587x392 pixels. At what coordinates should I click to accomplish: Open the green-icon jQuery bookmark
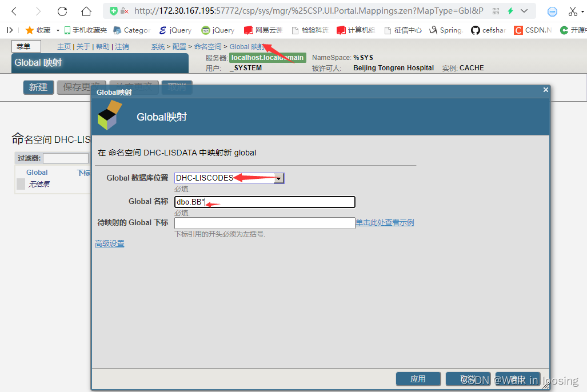(x=218, y=30)
